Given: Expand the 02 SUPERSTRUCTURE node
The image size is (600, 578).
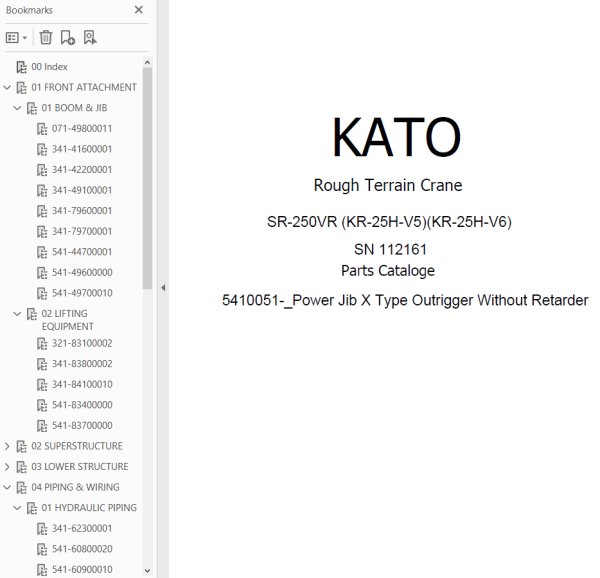Looking at the screenshot, I should (x=7, y=446).
